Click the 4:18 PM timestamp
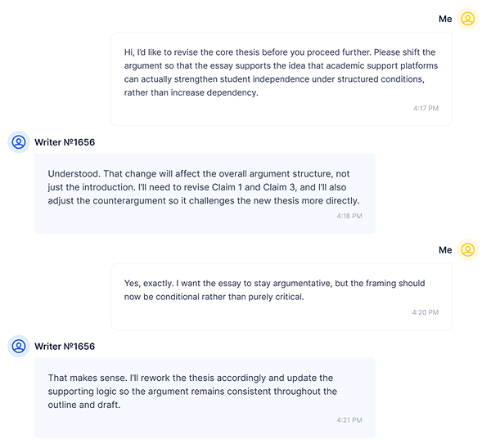491x448 pixels. (349, 216)
